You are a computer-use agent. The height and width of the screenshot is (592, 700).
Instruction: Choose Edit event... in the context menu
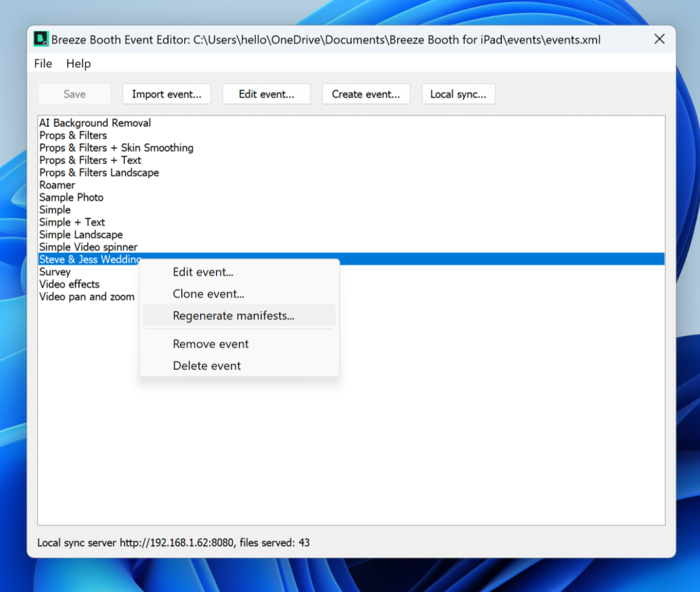pyautogui.click(x=239, y=272)
